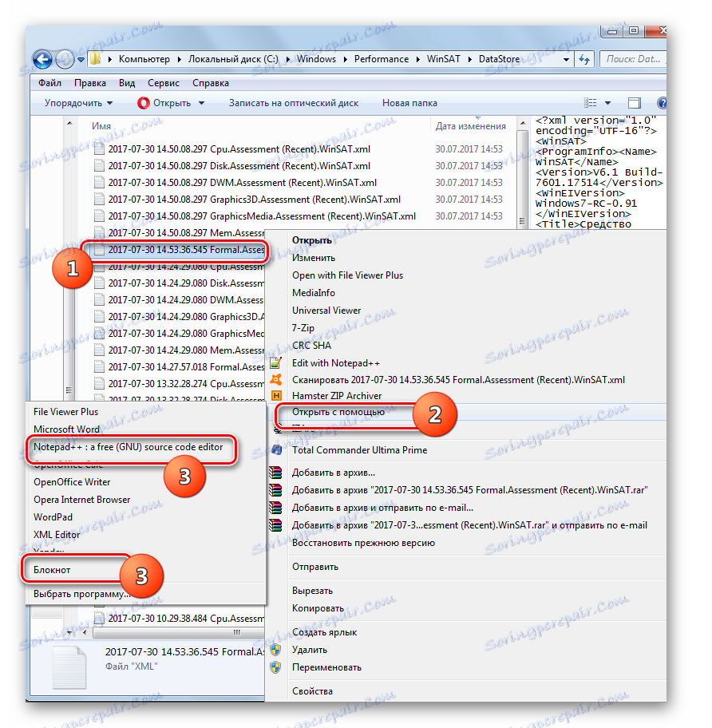
Task: Click the shield icon next to Переименовать
Action: [275, 667]
